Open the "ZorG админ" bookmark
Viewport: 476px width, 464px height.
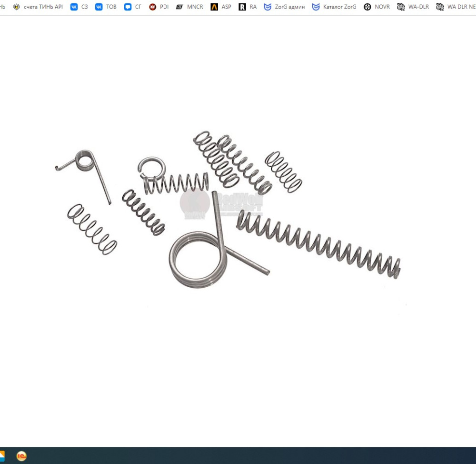(x=284, y=7)
